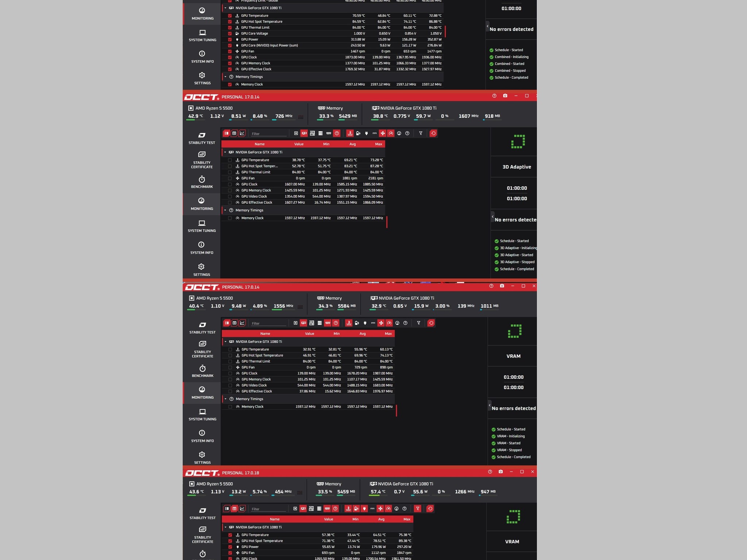Toggle motherboard sensor filter in 3D Adaptive window
Screen dimensions: 747x560
click(x=312, y=133)
